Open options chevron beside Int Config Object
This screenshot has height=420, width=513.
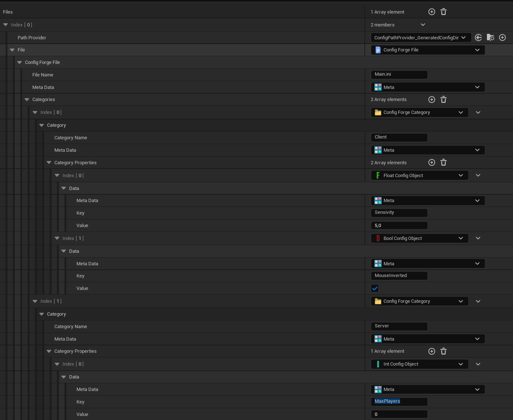pos(478,364)
